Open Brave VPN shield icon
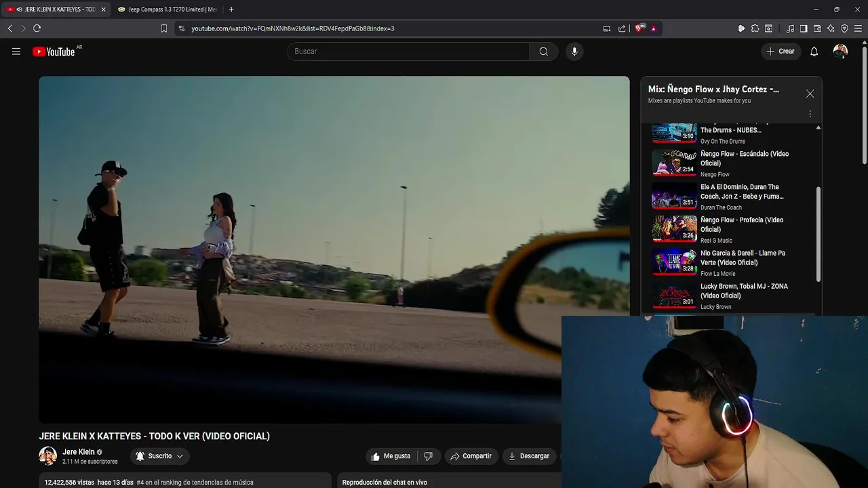 tap(844, 28)
